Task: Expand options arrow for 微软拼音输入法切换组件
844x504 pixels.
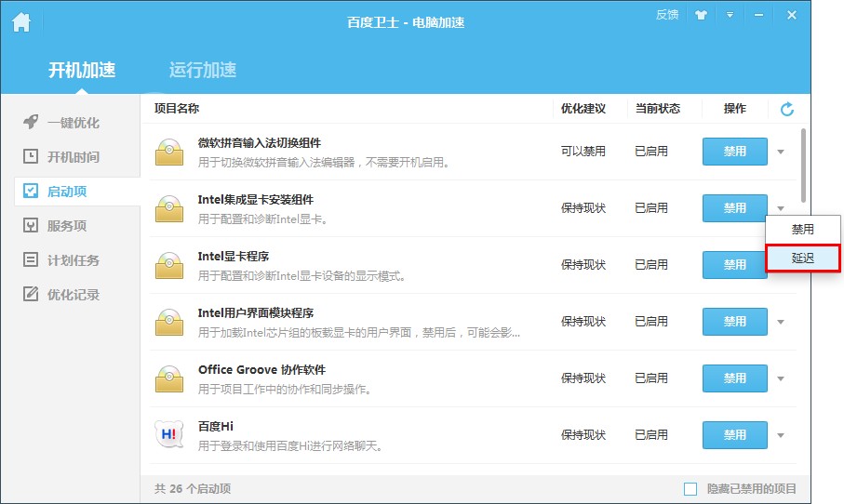Action: pos(781,152)
